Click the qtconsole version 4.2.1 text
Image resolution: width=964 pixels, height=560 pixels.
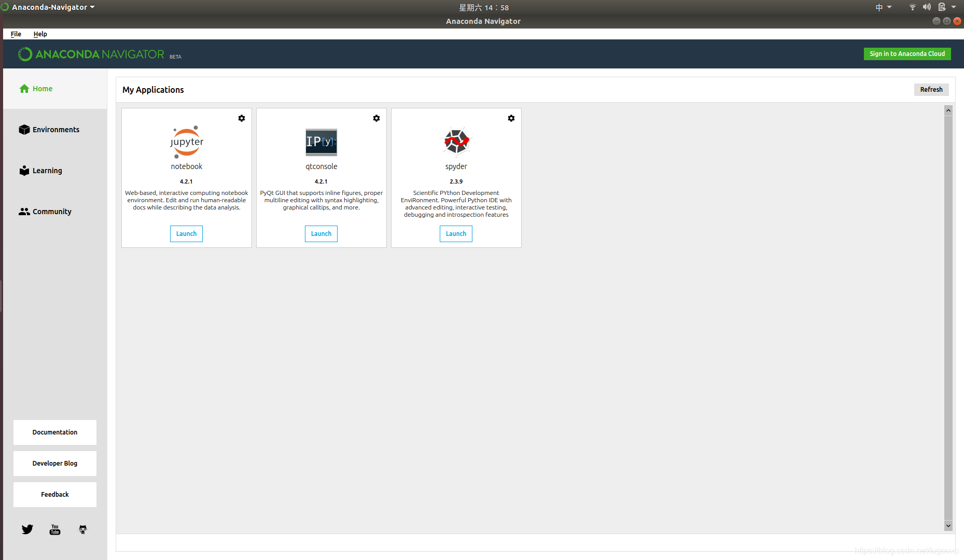point(321,181)
